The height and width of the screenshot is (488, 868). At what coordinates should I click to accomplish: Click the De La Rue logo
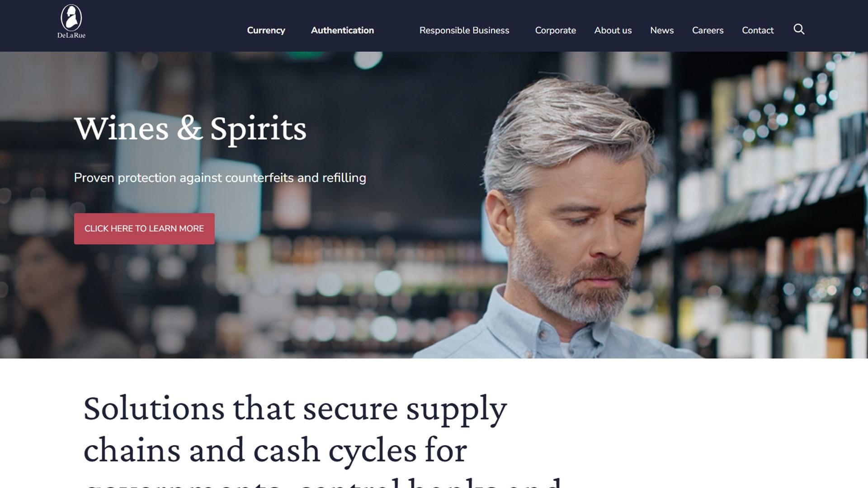(71, 22)
